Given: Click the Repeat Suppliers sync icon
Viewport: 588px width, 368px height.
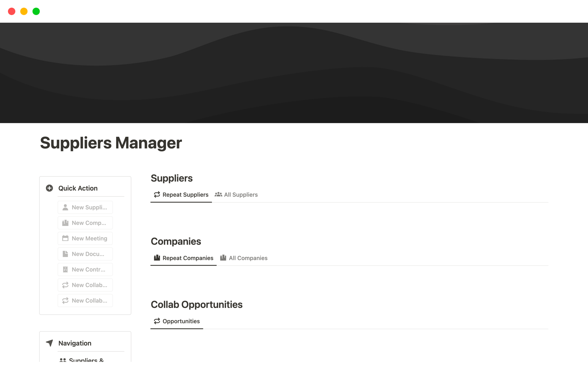Looking at the screenshot, I should click(156, 195).
